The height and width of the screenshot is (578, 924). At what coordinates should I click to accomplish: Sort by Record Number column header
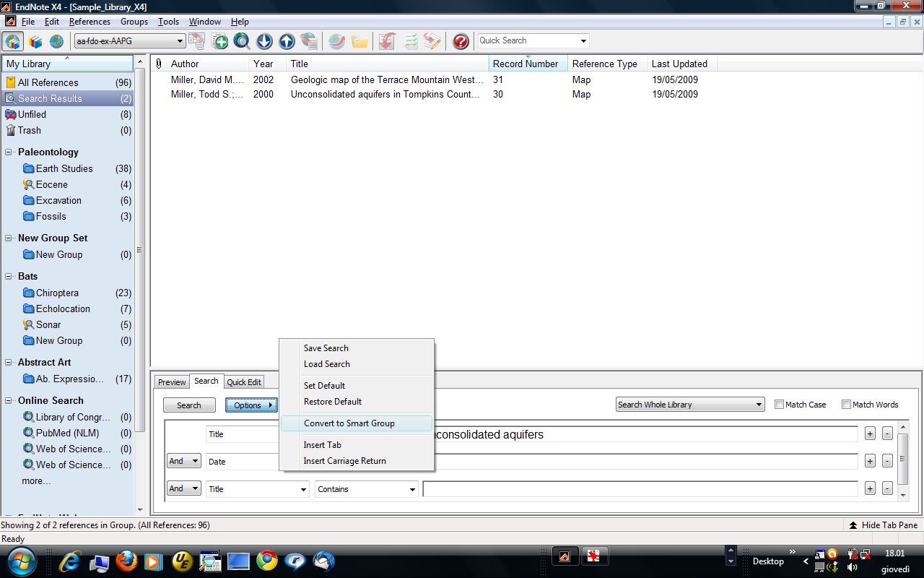point(528,64)
